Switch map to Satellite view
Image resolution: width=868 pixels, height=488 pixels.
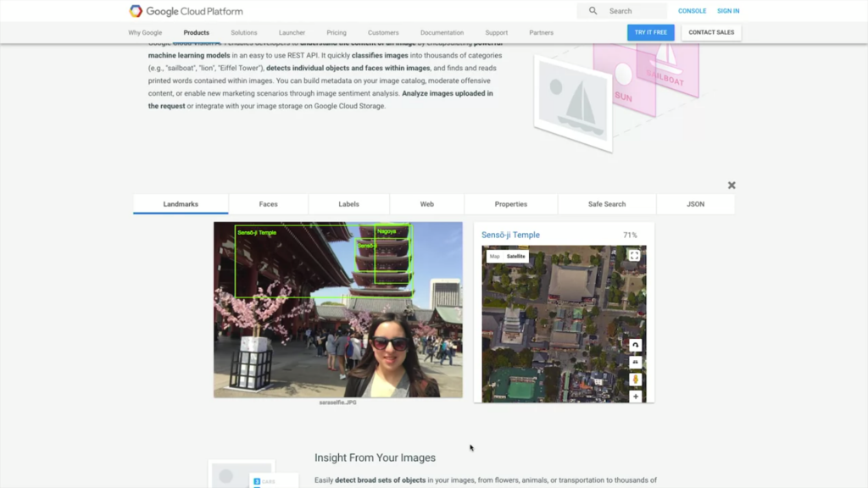coord(516,256)
